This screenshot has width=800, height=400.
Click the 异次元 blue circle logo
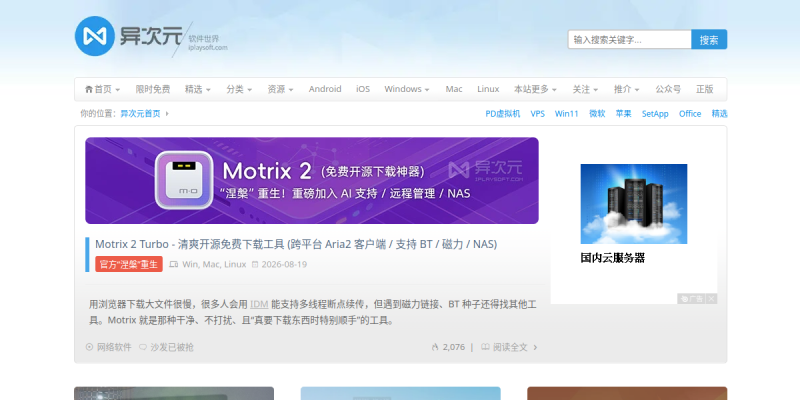[94, 36]
